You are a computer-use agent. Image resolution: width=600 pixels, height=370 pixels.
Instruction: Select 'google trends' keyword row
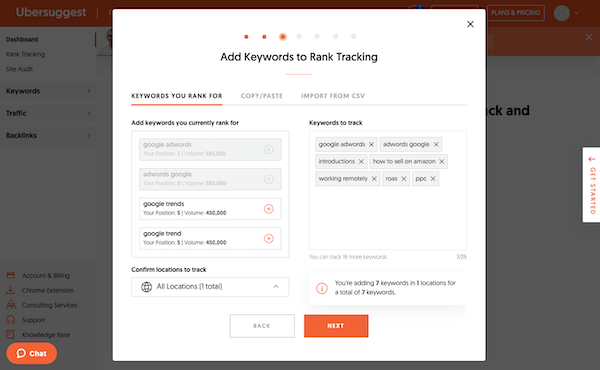(210, 209)
